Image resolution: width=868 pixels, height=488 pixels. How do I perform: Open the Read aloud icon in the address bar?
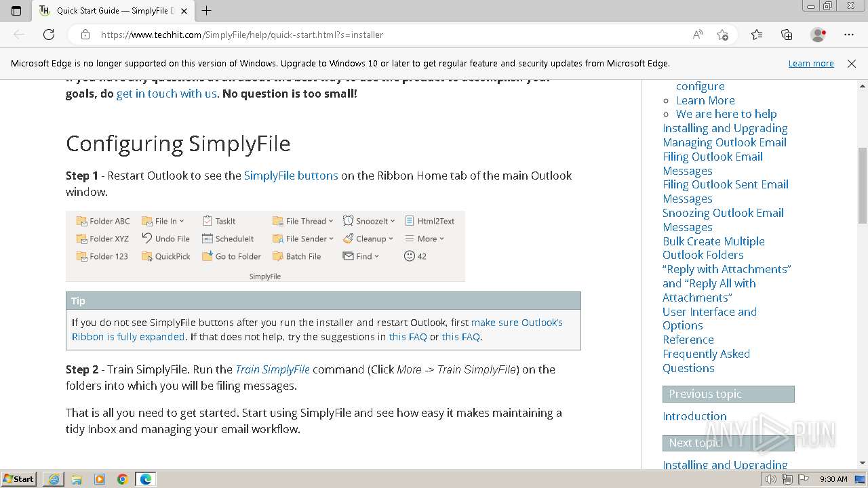coord(698,35)
